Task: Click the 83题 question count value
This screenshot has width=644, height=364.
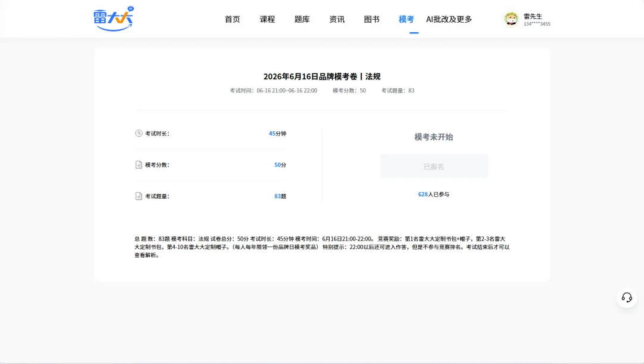Action: pyautogui.click(x=280, y=196)
